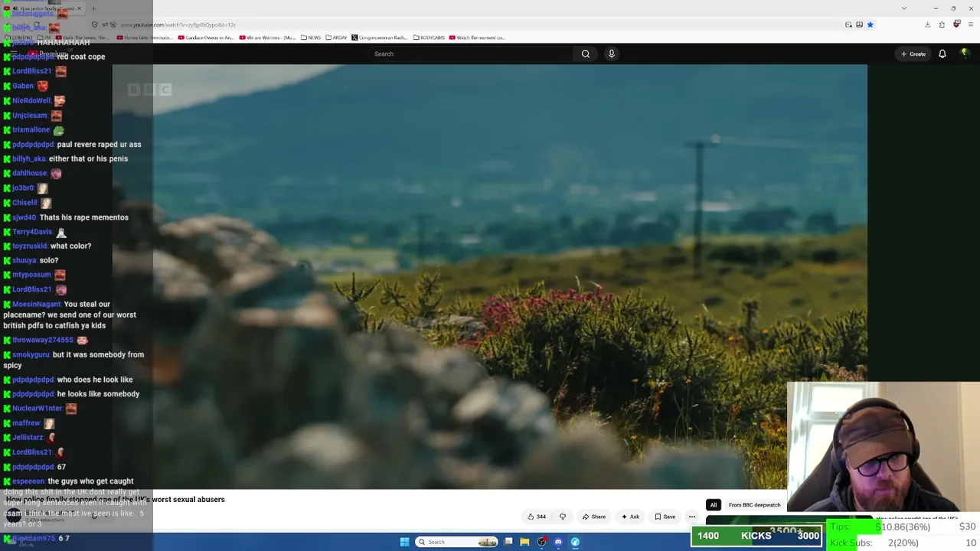The image size is (980, 551).
Task: Click chat username Chiselil
Action: coord(24,203)
